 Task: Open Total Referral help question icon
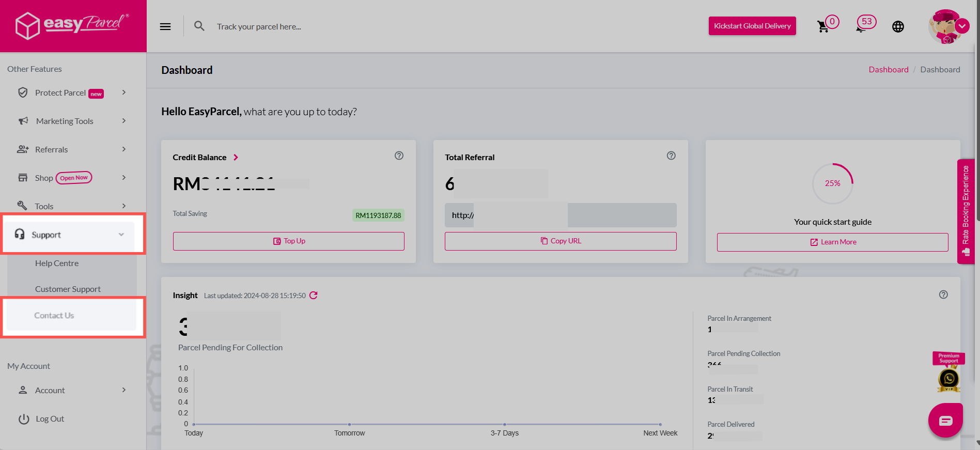(671, 156)
